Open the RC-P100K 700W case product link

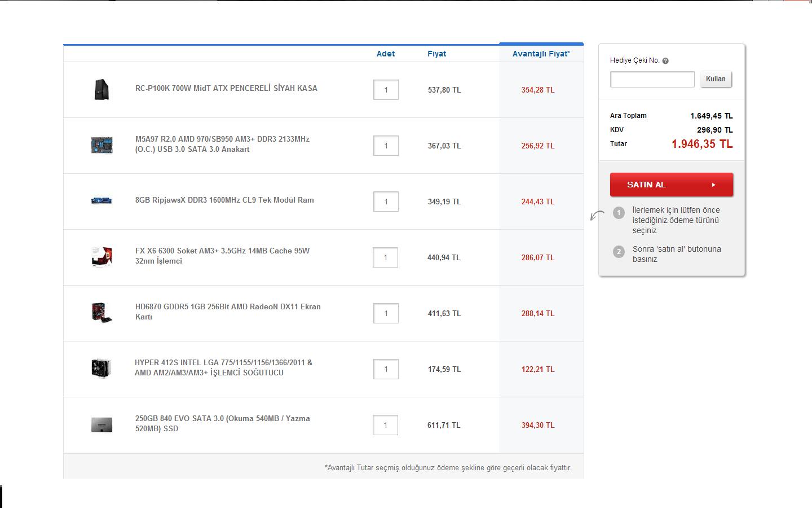click(226, 88)
